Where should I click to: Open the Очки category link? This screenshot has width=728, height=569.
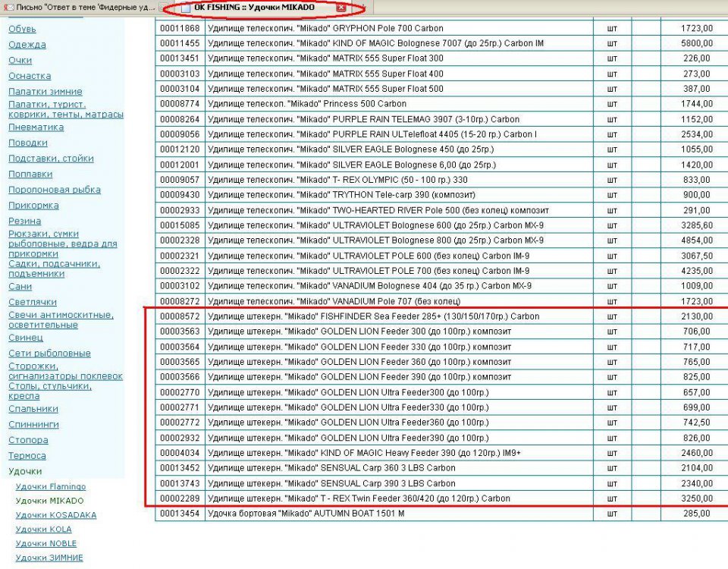(x=20, y=61)
